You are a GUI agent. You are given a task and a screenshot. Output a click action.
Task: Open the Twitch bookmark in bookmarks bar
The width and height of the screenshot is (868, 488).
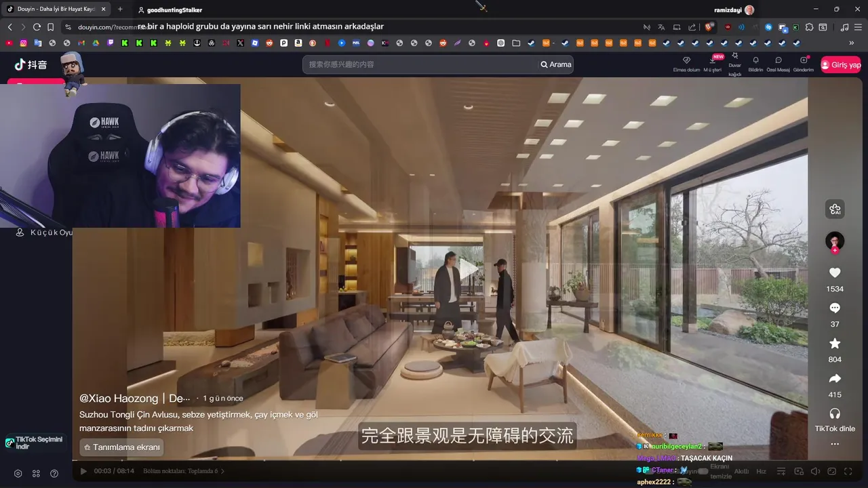111,43
